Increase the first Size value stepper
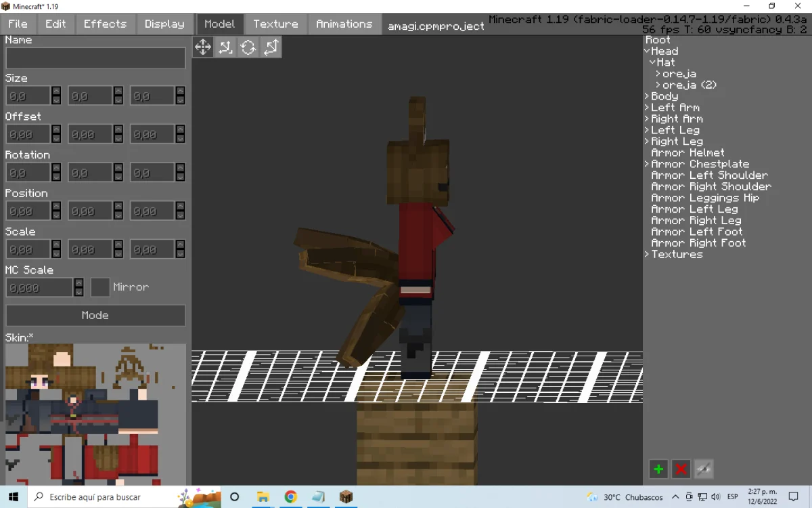The width and height of the screenshot is (812, 508). (x=56, y=91)
